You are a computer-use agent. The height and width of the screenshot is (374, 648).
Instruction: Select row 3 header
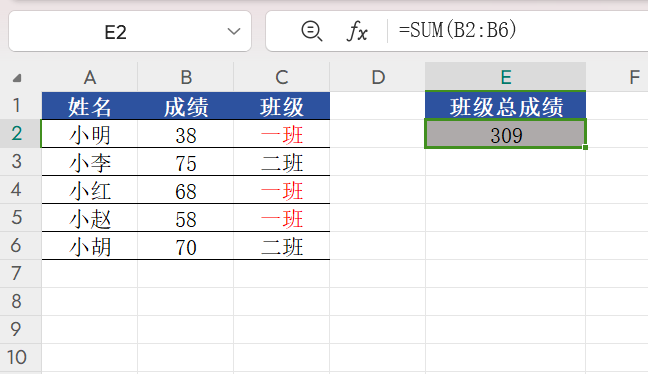pyautogui.click(x=21, y=162)
